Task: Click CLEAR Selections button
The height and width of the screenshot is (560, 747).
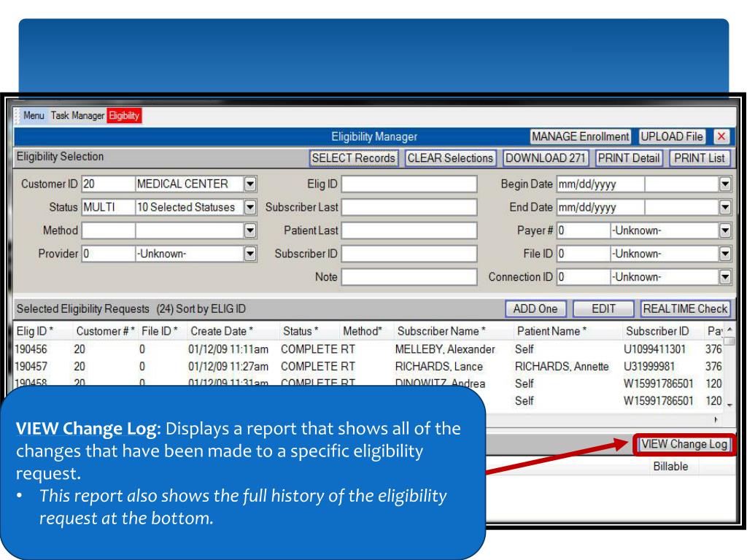Action: pyautogui.click(x=450, y=158)
